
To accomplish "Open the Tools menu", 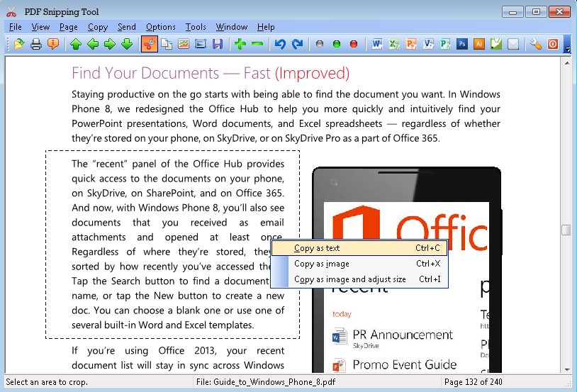I will [196, 27].
